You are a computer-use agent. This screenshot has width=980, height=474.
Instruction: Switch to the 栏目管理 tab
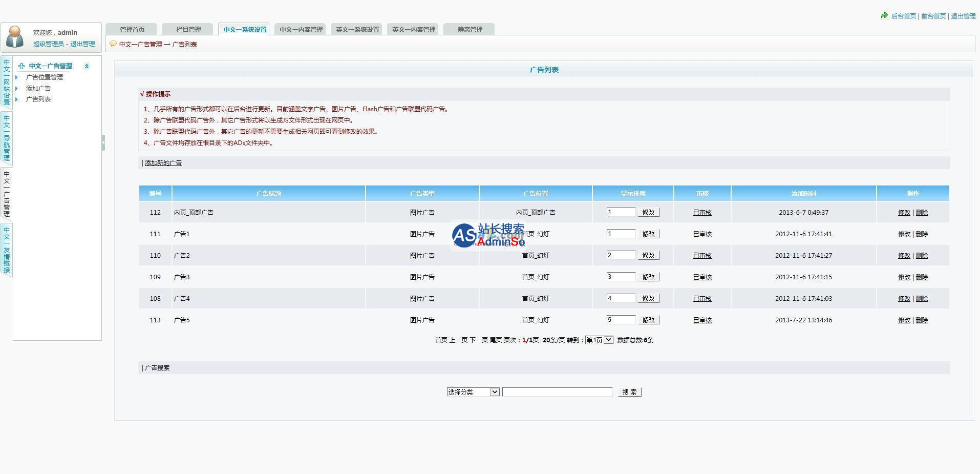point(188,29)
